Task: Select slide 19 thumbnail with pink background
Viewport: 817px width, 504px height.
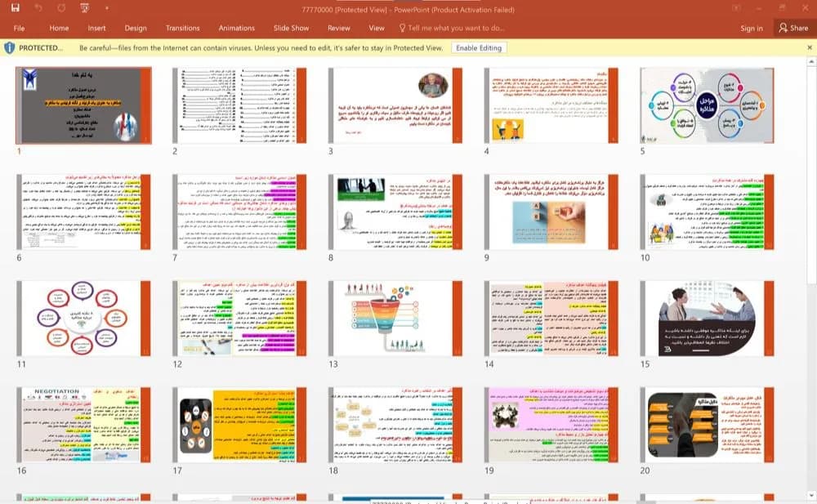Action: pyautogui.click(x=551, y=425)
